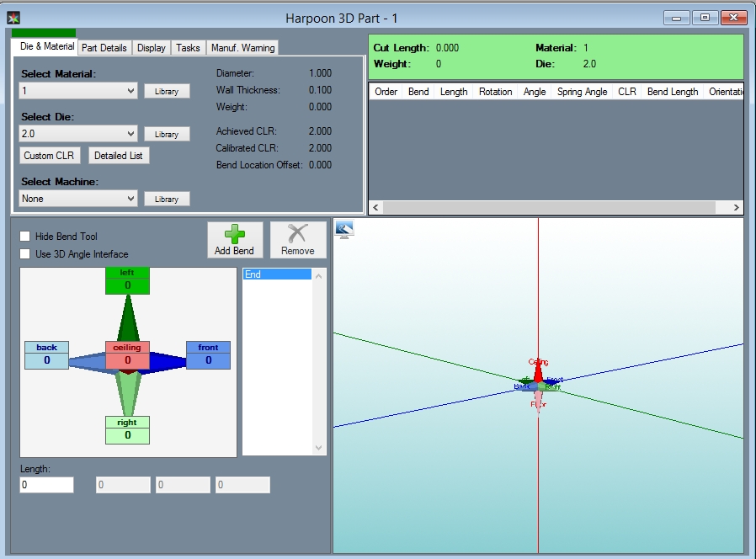Viewport: 756px width, 559px height.
Task: Click the Achieved CLR value 2.000
Action: click(320, 131)
